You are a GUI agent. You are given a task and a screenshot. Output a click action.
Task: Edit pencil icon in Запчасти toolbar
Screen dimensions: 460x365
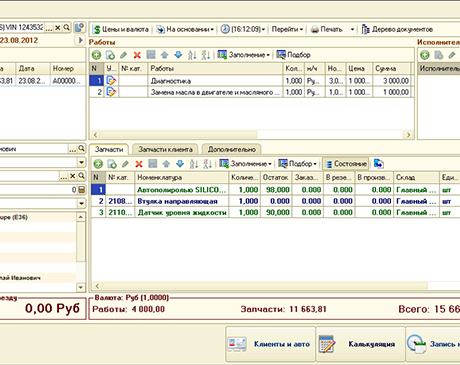(125, 164)
